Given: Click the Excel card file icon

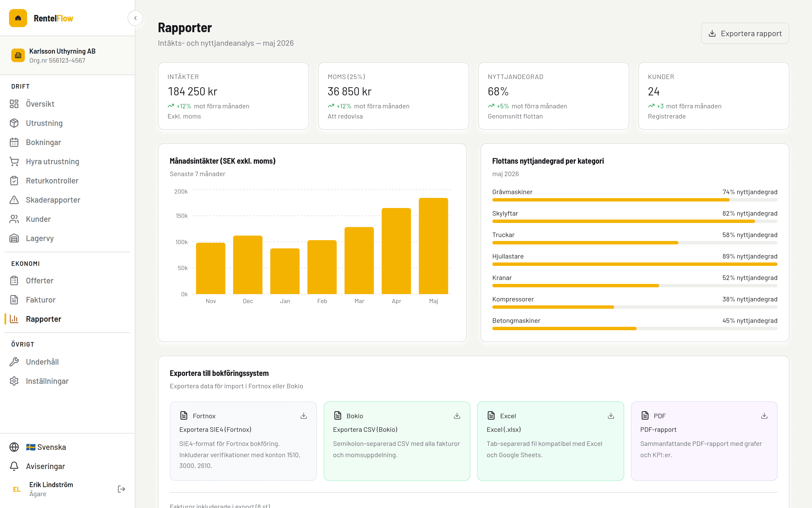Looking at the screenshot, I should point(491,415).
